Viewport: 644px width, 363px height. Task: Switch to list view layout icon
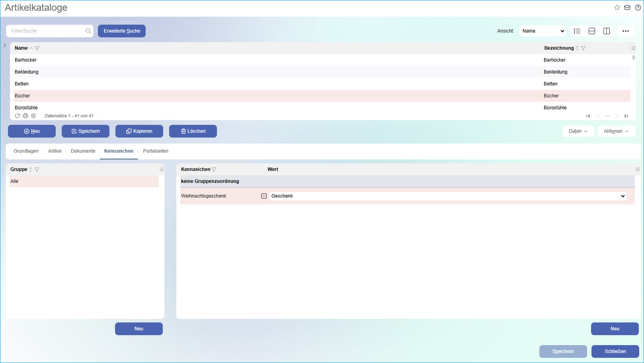coord(577,31)
